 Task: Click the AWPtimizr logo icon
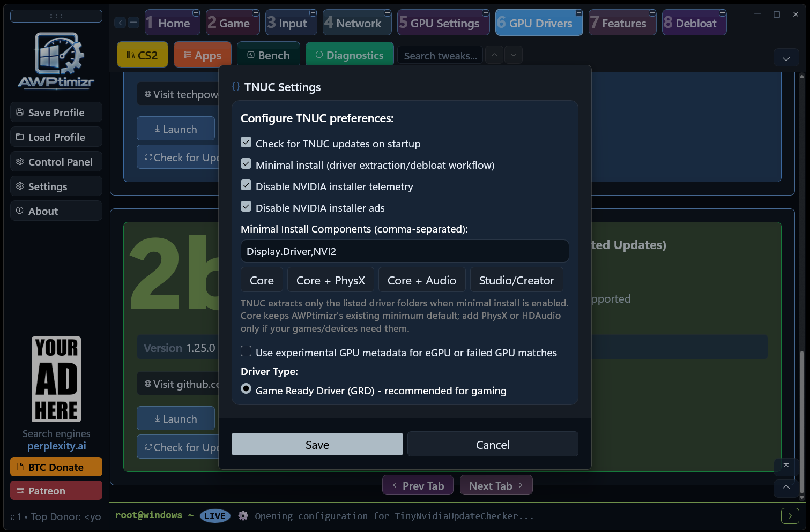pyautogui.click(x=56, y=60)
